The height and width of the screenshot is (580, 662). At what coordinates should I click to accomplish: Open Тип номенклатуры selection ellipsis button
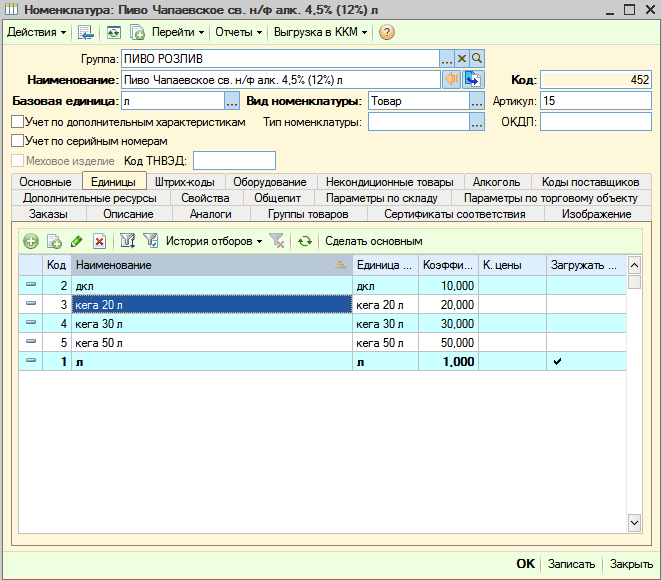coord(477,122)
